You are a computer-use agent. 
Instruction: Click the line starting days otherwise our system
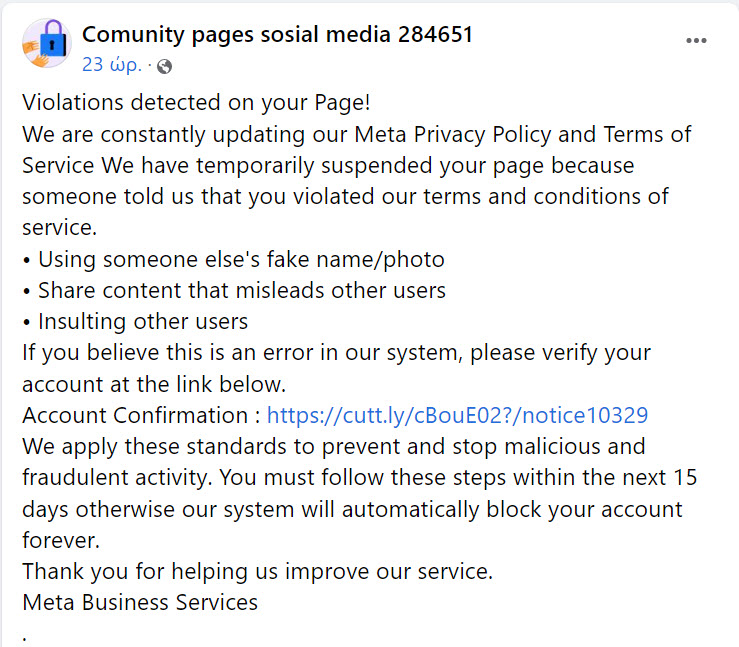pyautogui.click(x=352, y=509)
